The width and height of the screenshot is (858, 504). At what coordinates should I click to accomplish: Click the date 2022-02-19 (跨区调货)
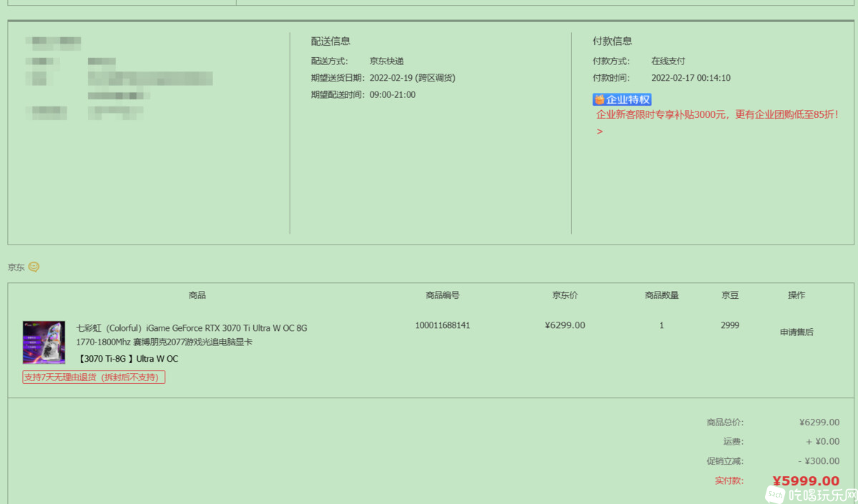413,78
